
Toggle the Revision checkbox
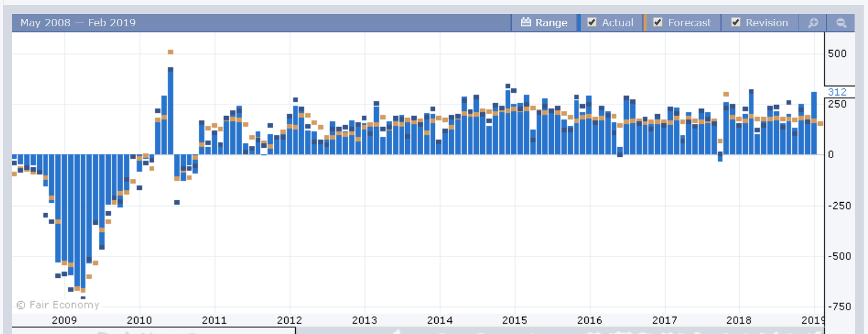[x=735, y=23]
